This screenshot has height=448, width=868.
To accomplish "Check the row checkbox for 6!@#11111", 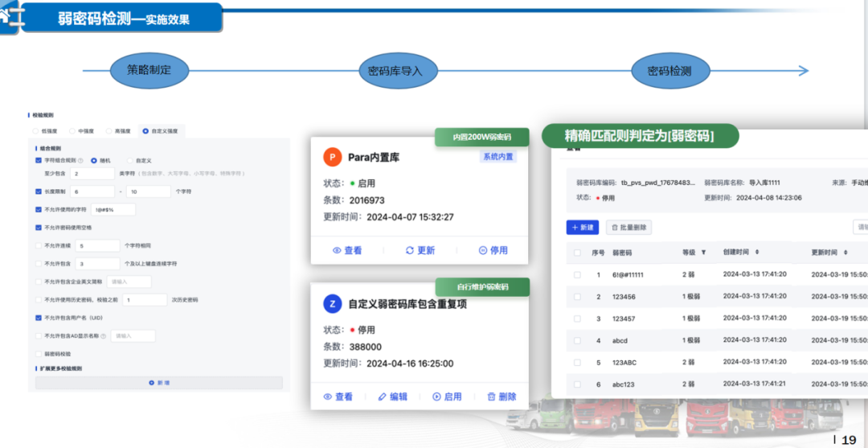I will click(x=577, y=274).
